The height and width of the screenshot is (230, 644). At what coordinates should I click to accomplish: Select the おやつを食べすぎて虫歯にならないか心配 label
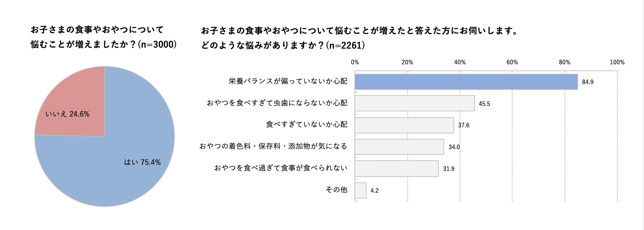[x=277, y=103]
